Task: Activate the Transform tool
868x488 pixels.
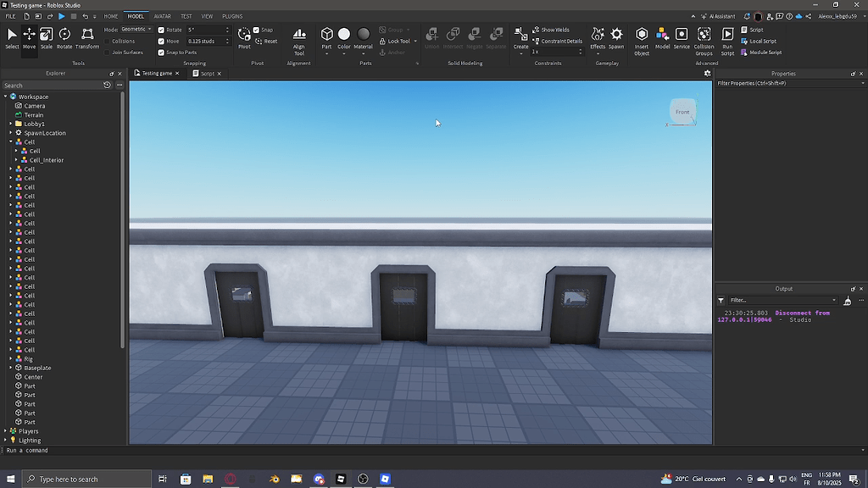Action: pos(88,36)
